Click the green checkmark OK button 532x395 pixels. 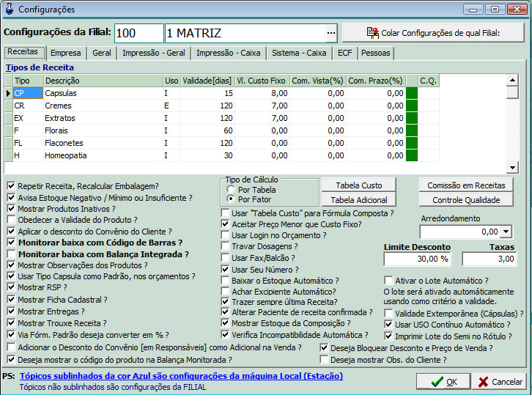pyautogui.click(x=443, y=381)
